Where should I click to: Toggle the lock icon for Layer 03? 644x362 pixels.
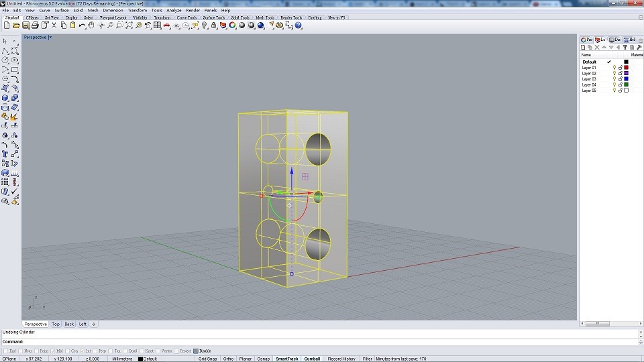pos(620,79)
